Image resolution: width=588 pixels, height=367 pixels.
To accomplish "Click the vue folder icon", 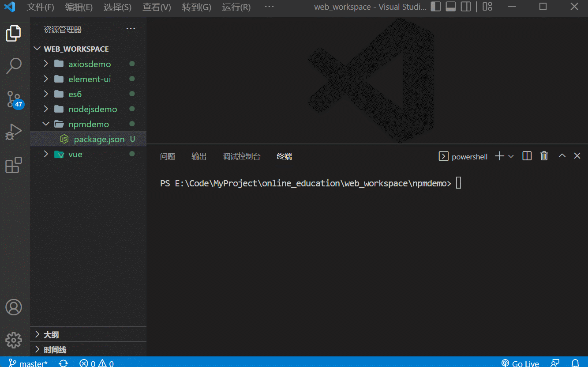I will 59,154.
